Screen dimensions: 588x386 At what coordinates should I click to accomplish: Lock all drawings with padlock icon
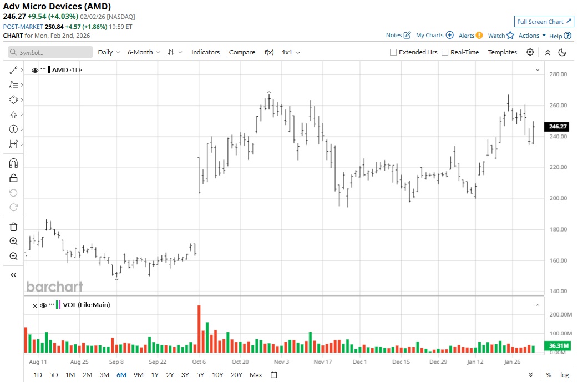pos(13,178)
